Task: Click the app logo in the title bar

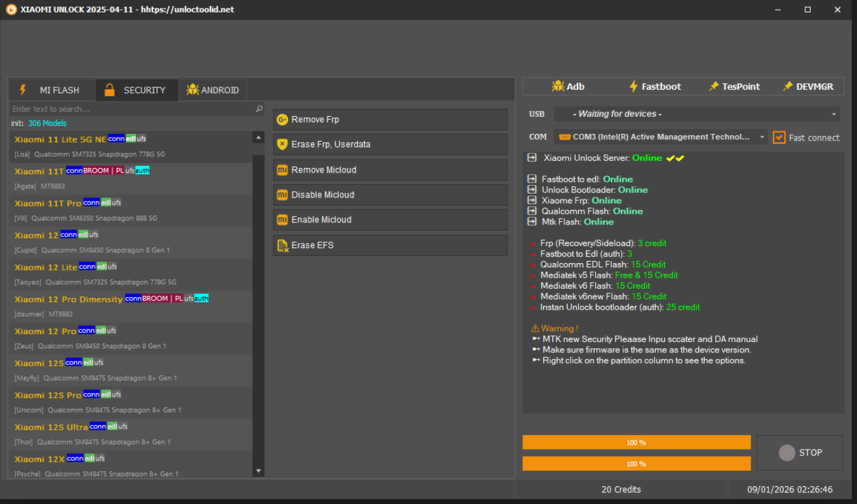Action: 11,9
